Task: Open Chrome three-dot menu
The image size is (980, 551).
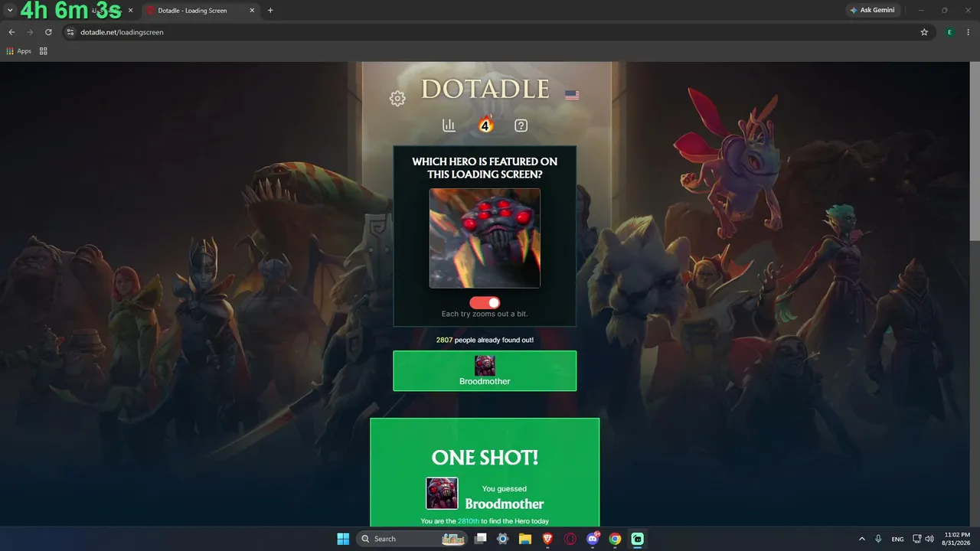Action: [x=969, y=32]
